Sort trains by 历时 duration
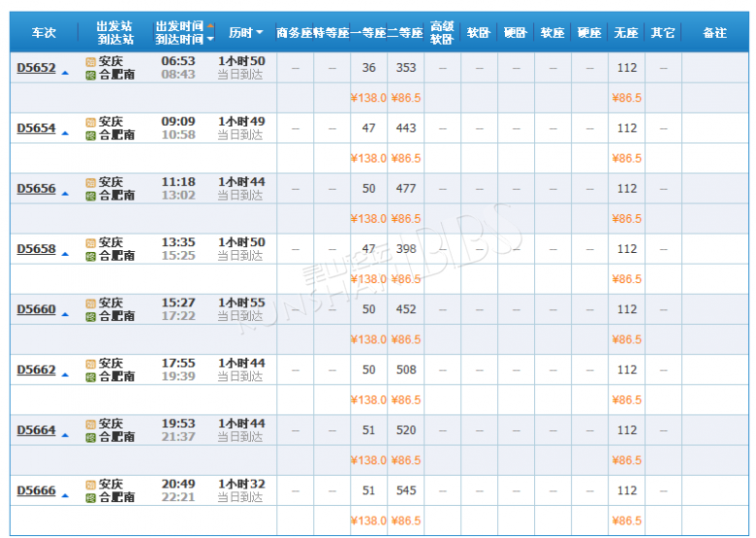756x538 pixels. tap(246, 33)
